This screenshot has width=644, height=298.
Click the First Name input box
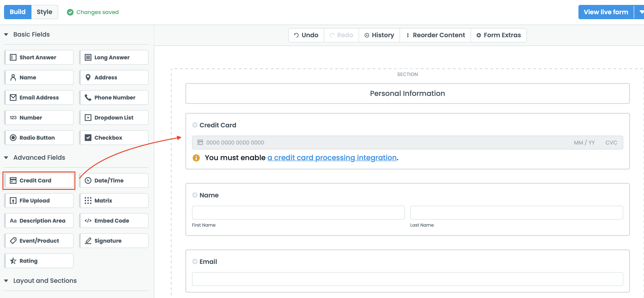point(298,213)
